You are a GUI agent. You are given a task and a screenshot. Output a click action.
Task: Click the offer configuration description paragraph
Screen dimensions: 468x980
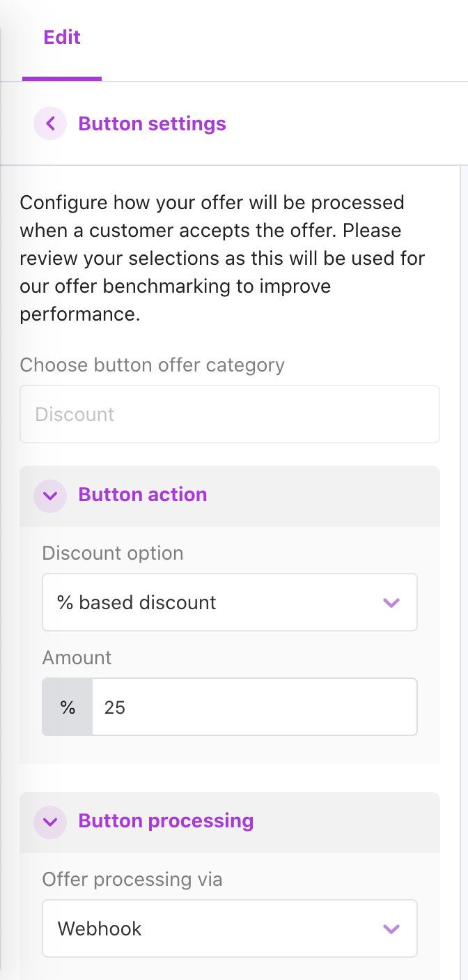tap(223, 258)
